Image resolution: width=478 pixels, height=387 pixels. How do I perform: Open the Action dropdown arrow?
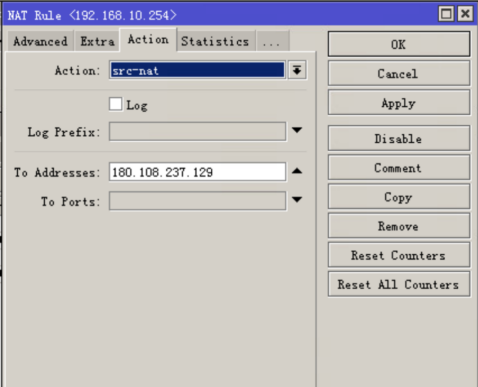click(297, 70)
